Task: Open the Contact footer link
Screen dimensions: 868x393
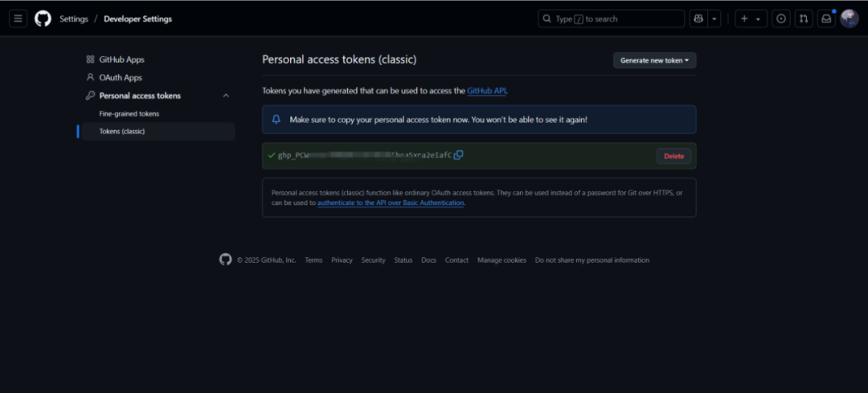Action: 457,260
